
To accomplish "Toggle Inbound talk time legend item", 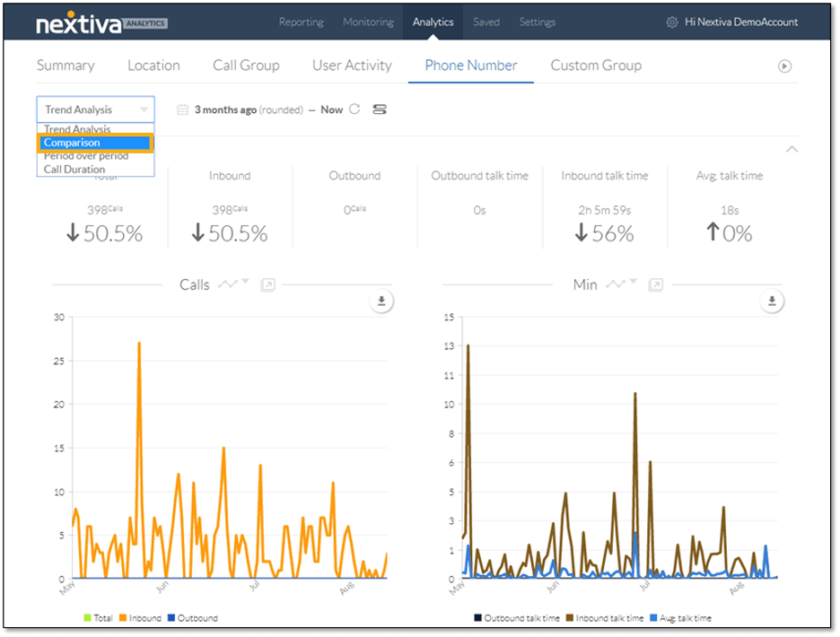I will click(x=608, y=617).
